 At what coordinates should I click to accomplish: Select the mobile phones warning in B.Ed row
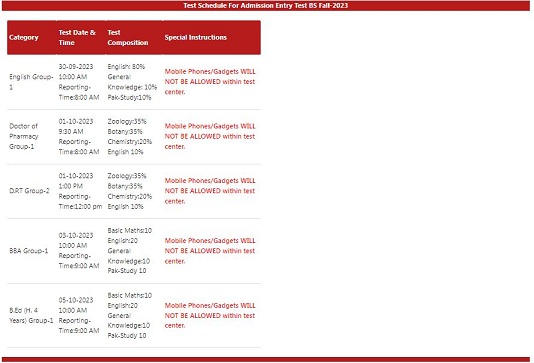tap(210, 315)
